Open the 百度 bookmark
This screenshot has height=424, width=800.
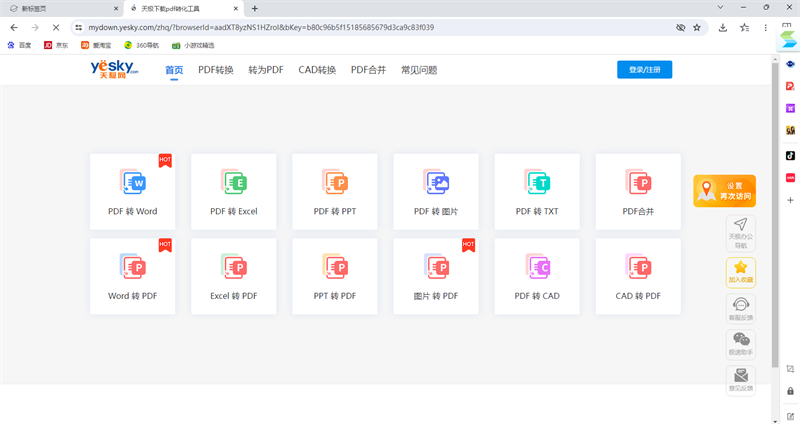[x=19, y=45]
